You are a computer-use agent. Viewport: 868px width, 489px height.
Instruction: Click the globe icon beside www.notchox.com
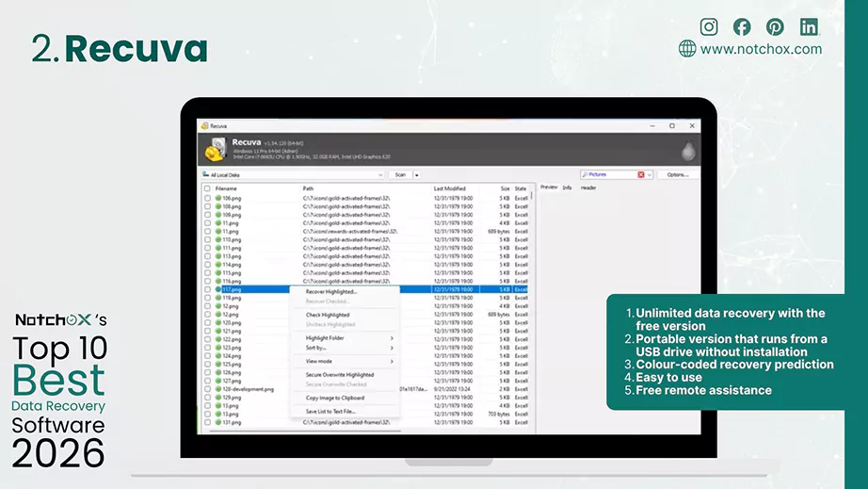click(687, 49)
